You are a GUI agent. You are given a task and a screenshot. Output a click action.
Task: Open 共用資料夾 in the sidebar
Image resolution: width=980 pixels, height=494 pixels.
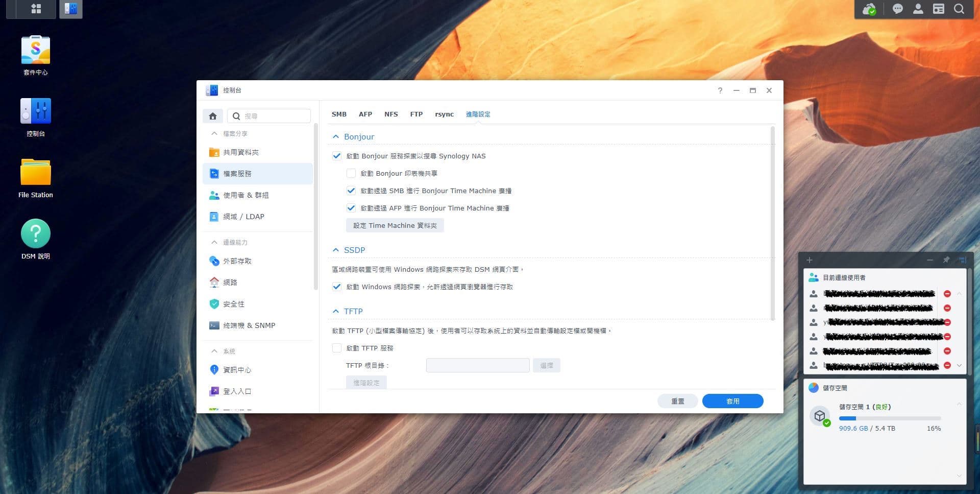click(258, 152)
